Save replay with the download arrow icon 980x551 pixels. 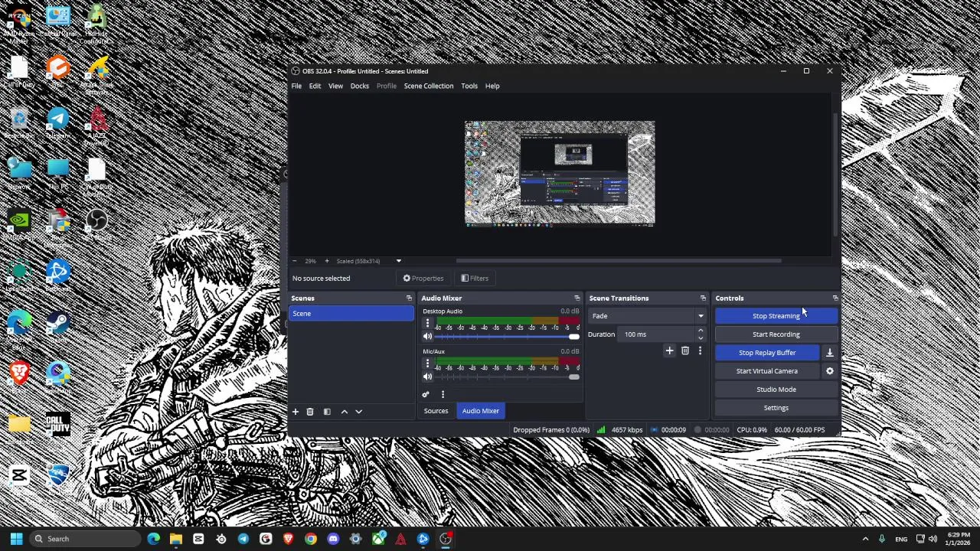(x=829, y=353)
